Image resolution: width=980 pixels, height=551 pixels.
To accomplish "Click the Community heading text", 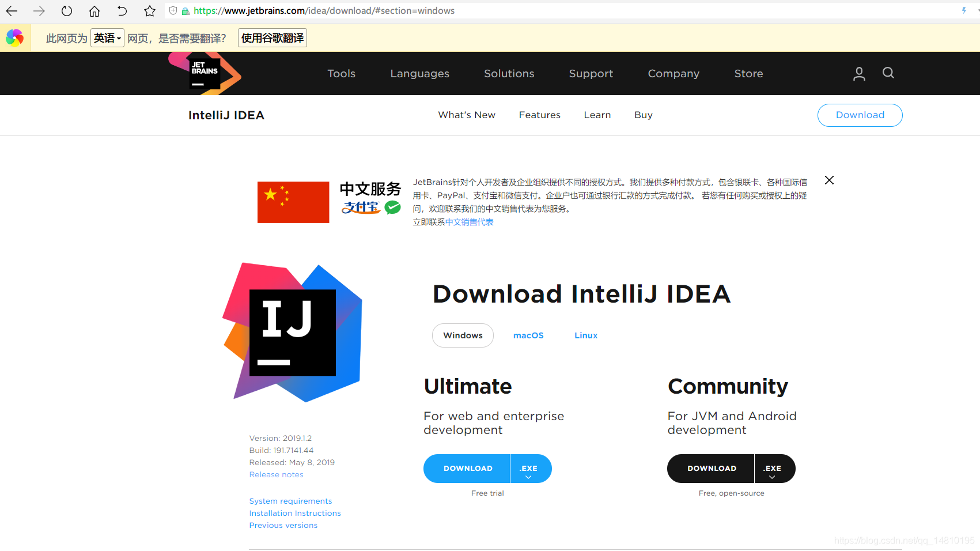I will click(x=728, y=386).
